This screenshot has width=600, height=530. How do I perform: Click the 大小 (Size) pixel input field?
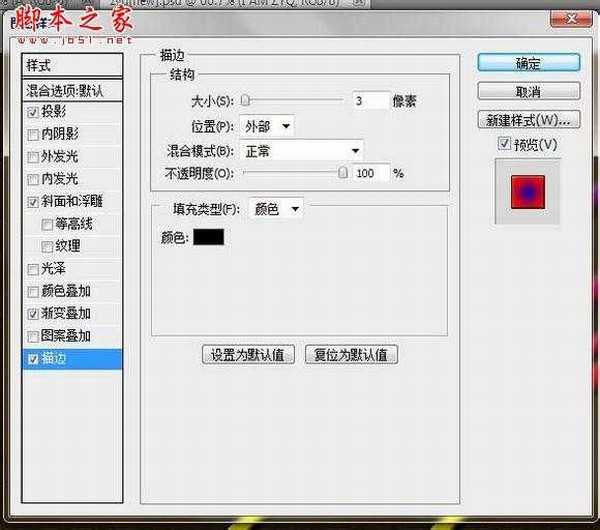[x=370, y=100]
